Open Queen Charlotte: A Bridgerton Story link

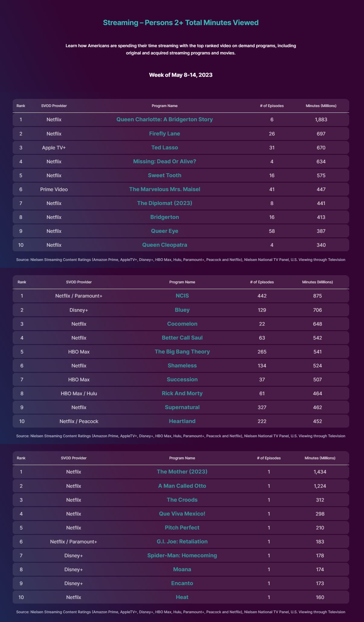point(165,119)
